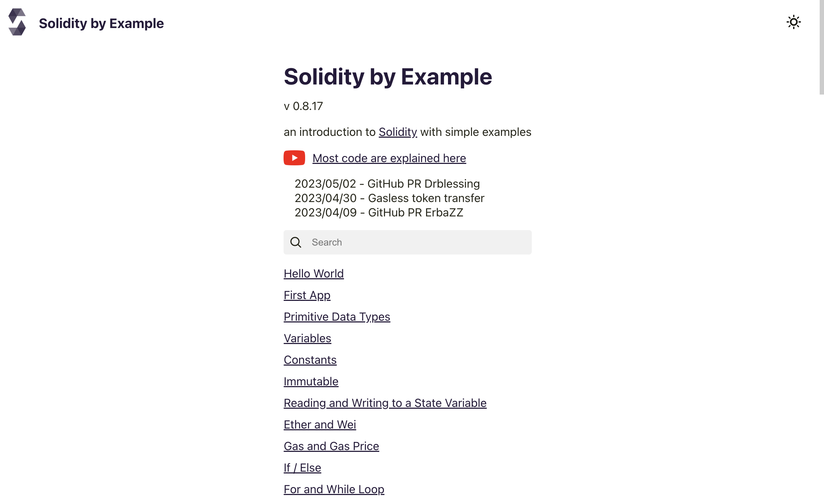
Task: Open the If / Else example
Action: (302, 468)
